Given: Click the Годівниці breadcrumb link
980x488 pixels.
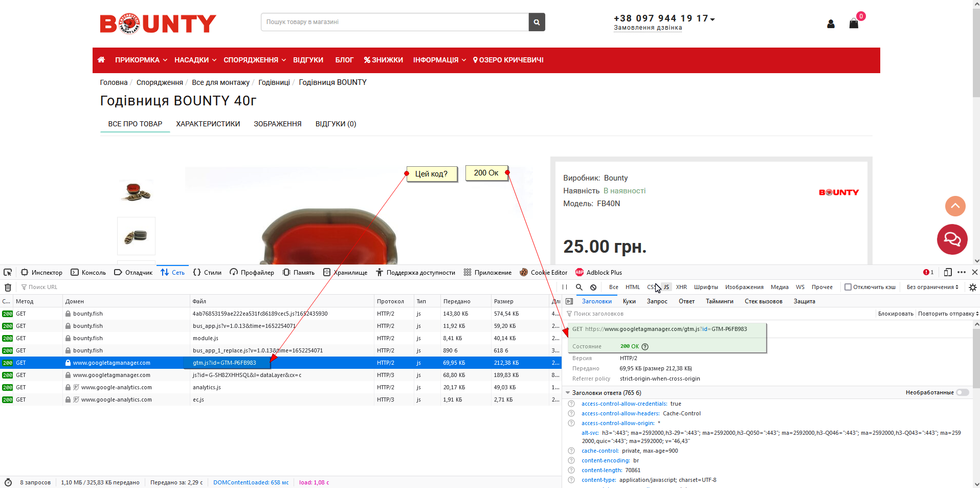Looking at the screenshot, I should [x=274, y=82].
